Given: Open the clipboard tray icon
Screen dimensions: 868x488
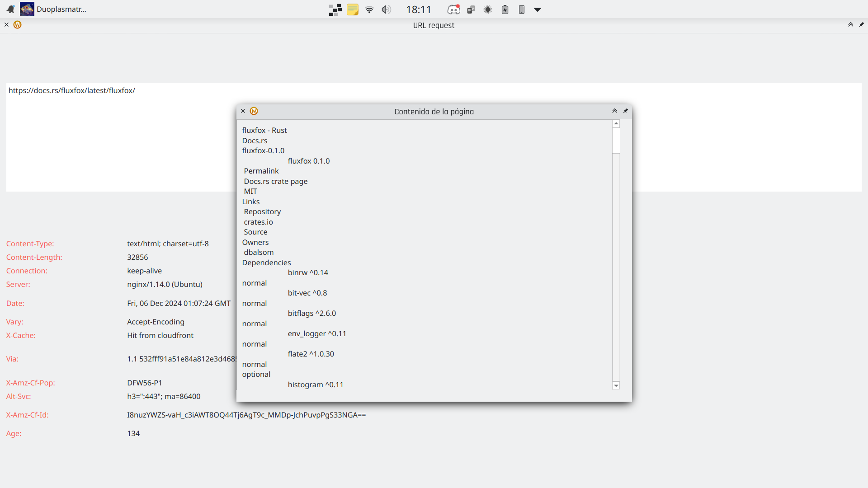Looking at the screenshot, I should click(x=471, y=9).
